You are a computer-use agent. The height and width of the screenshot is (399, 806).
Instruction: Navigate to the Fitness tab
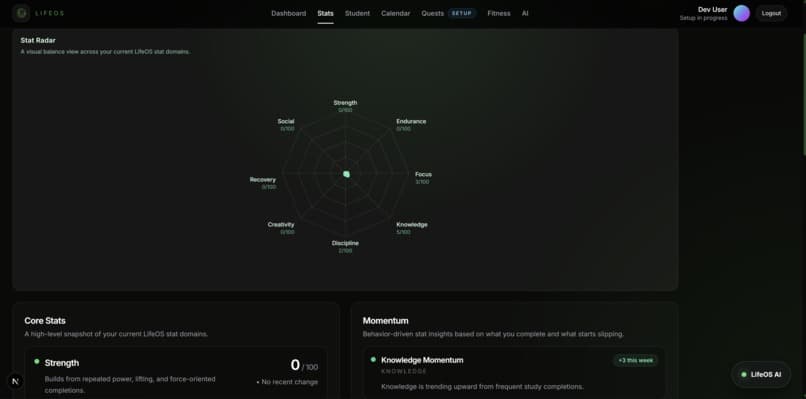tap(499, 13)
